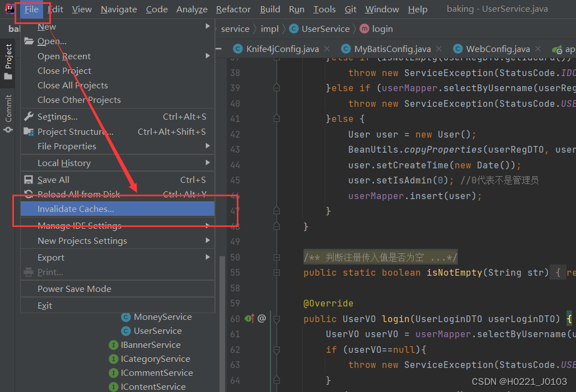Screen dimensions: 576x392
Task: Expand the Export submenu
Action: pos(50,257)
